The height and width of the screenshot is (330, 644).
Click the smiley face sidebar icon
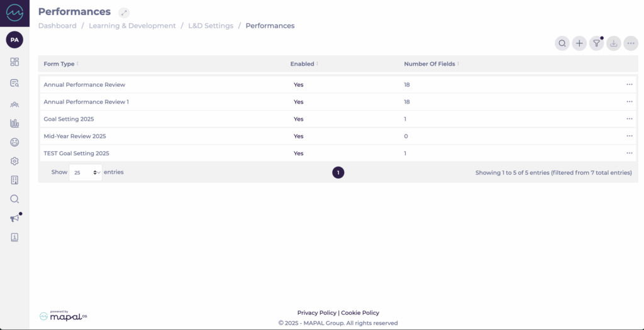14,143
